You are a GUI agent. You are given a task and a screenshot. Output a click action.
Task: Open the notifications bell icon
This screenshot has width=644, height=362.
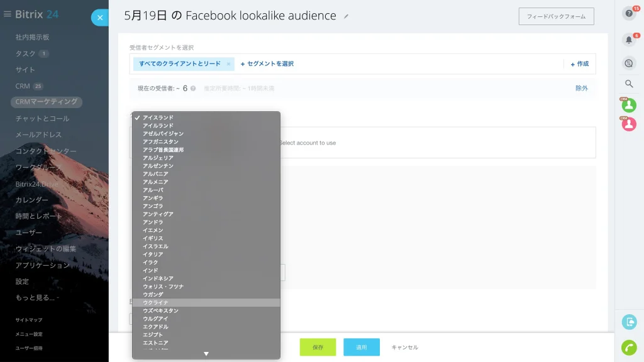pos(629,40)
